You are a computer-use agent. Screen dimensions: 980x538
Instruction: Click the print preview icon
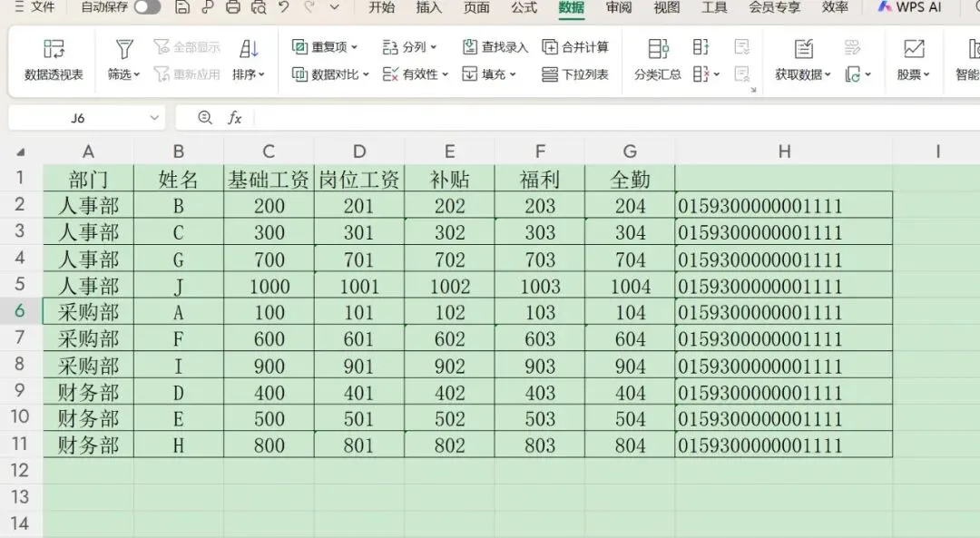point(258,7)
